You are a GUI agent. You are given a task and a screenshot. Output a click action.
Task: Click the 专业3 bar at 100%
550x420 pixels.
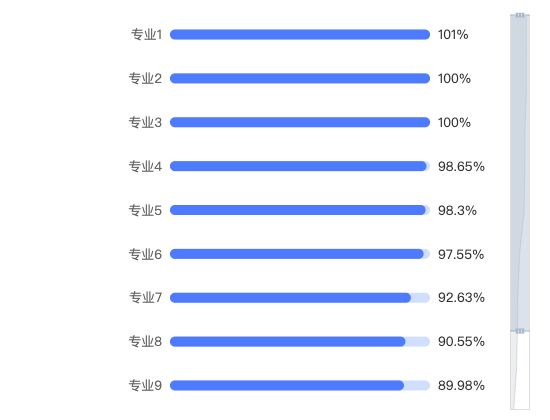click(x=300, y=122)
